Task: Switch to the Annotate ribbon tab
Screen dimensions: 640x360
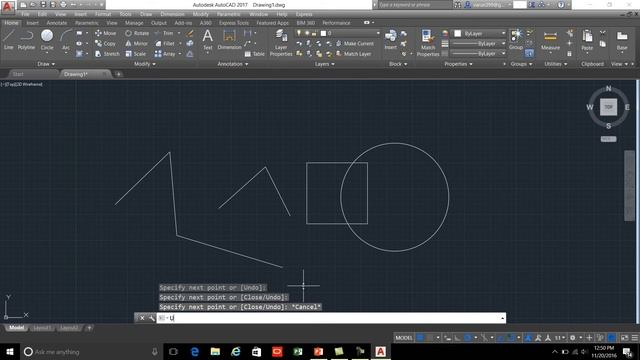Action: pos(57,23)
